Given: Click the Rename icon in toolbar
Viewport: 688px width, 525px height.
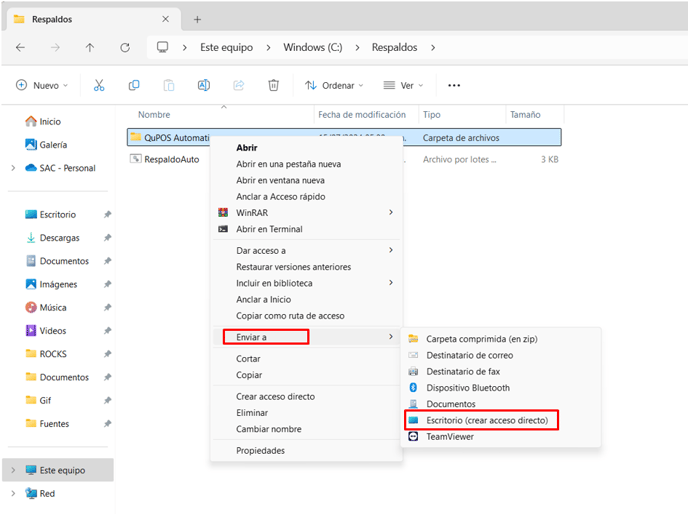Looking at the screenshot, I should click(204, 85).
